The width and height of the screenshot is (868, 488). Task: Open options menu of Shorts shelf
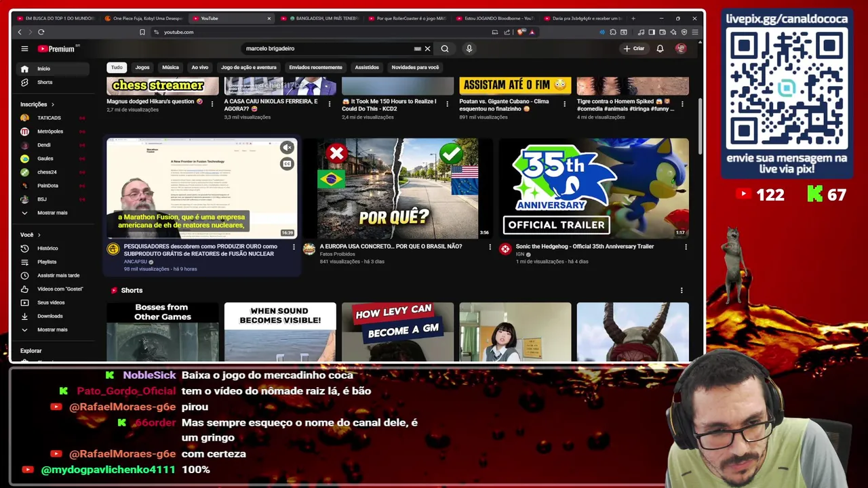(x=682, y=290)
